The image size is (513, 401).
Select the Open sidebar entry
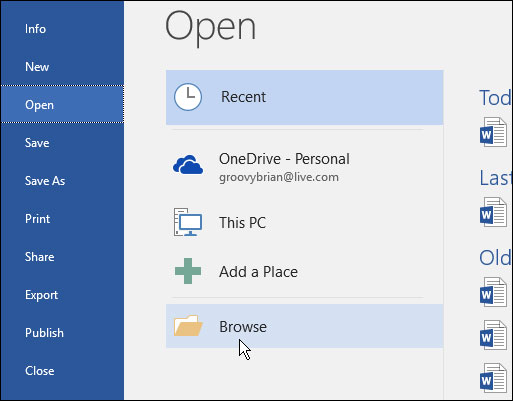click(x=62, y=105)
